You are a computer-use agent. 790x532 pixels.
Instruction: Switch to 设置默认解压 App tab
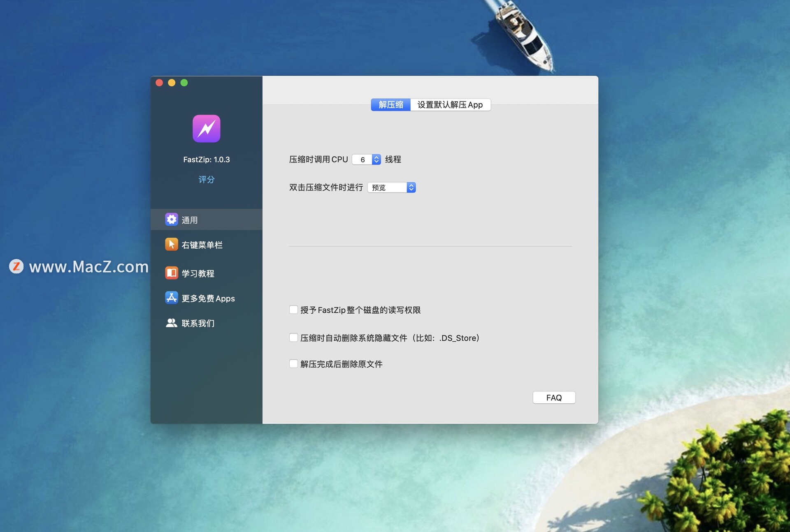pos(450,104)
